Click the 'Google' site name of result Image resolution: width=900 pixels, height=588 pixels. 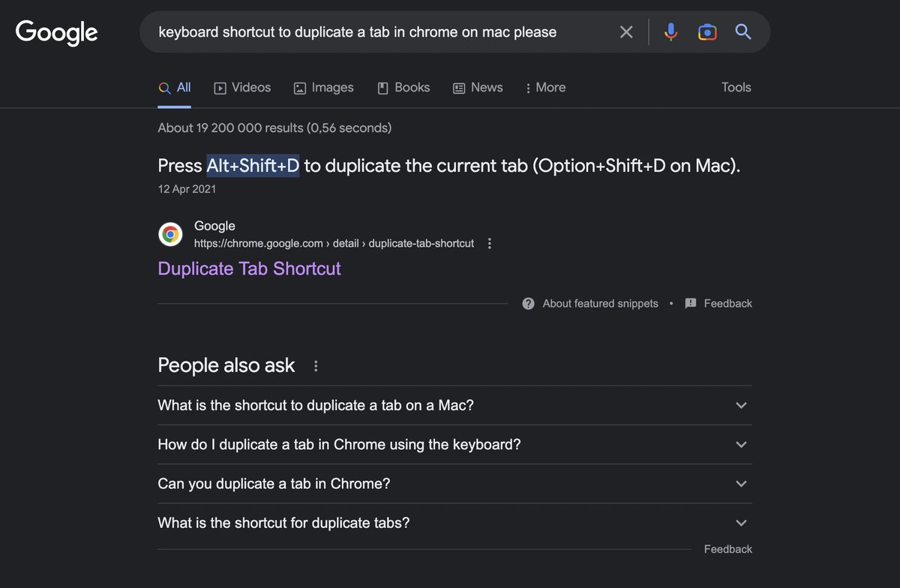[214, 226]
